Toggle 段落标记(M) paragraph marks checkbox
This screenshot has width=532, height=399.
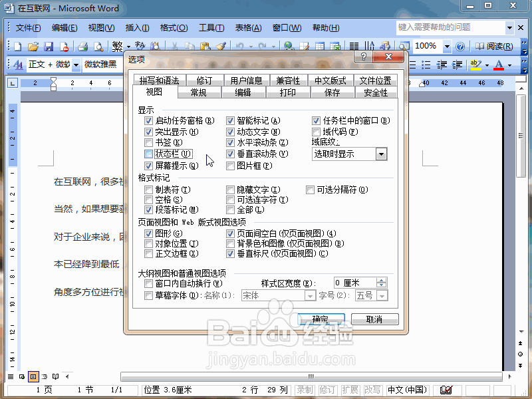pyautogui.click(x=148, y=209)
